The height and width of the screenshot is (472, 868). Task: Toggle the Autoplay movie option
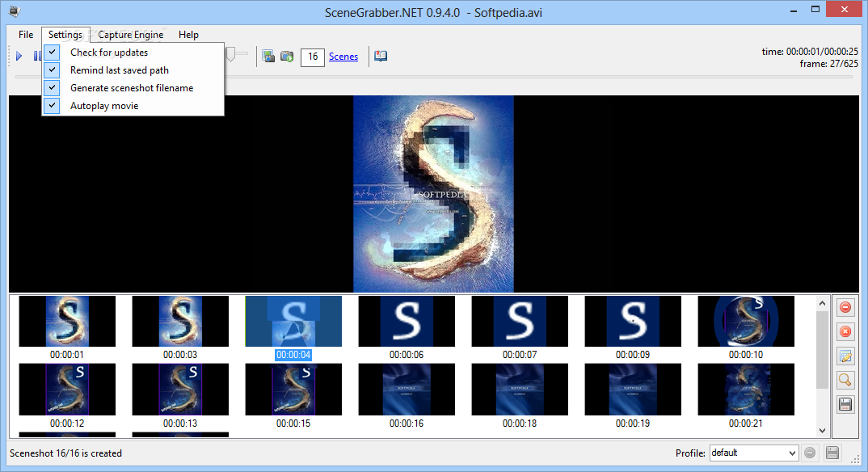(133, 105)
